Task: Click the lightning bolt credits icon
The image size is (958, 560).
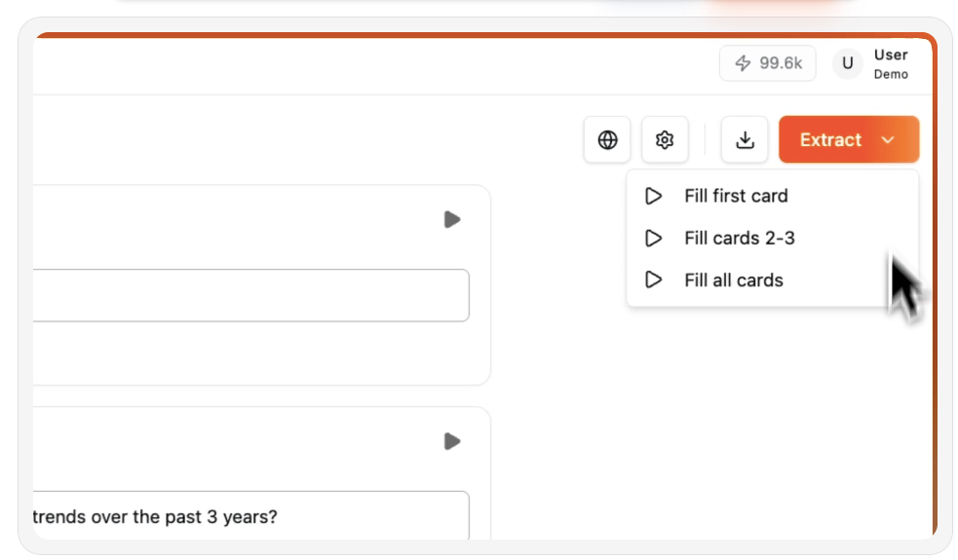Action: pos(743,63)
